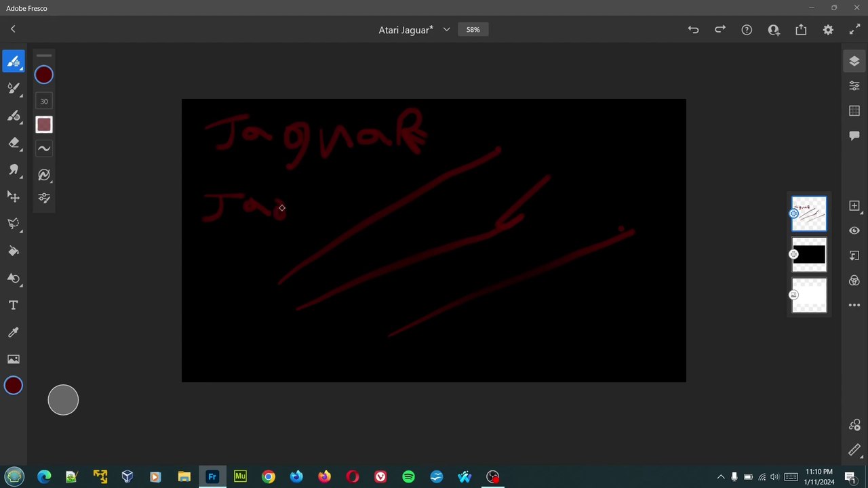Select the Pixel brushes tool
The width and height of the screenshot is (868, 488).
(14, 62)
